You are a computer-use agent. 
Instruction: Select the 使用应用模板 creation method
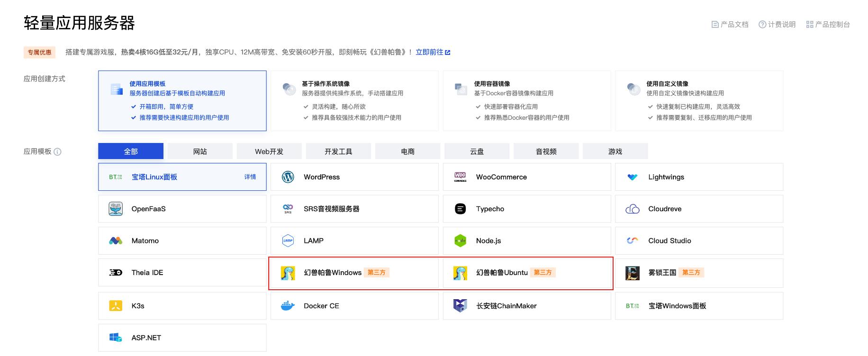[x=182, y=101]
